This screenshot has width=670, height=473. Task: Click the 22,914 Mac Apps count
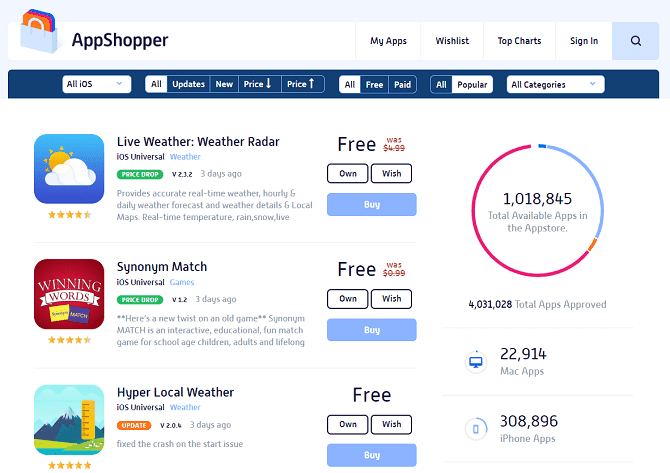pos(523,354)
